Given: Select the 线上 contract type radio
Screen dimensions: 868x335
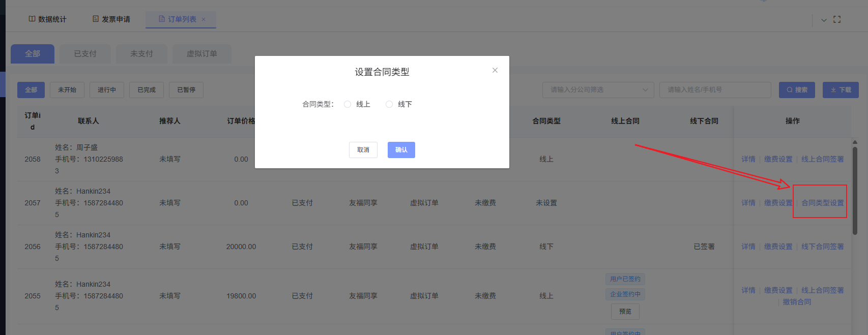Looking at the screenshot, I should coord(348,104).
